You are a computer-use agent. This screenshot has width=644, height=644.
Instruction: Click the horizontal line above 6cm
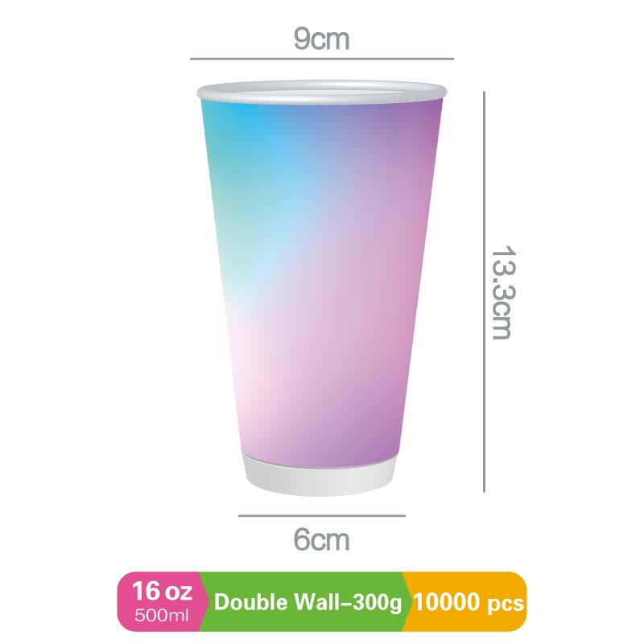[x=321, y=515]
